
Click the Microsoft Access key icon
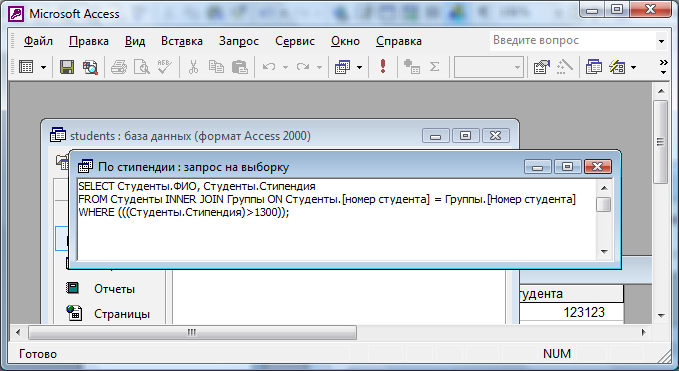click(x=16, y=14)
